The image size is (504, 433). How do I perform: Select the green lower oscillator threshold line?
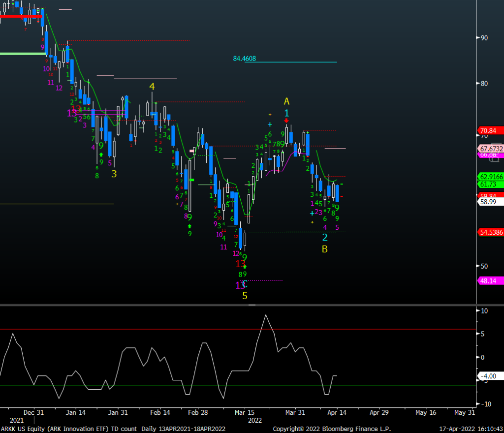pos(238,385)
